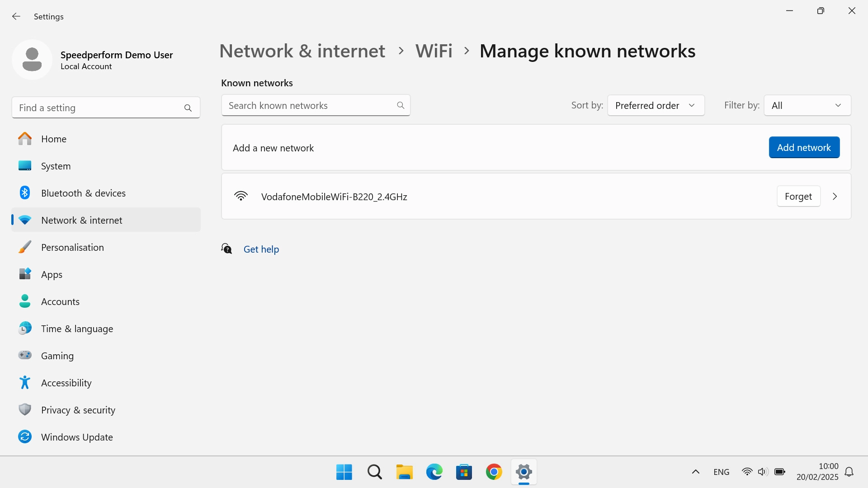Open Google Chrome from the taskbar
868x488 pixels.
494,472
